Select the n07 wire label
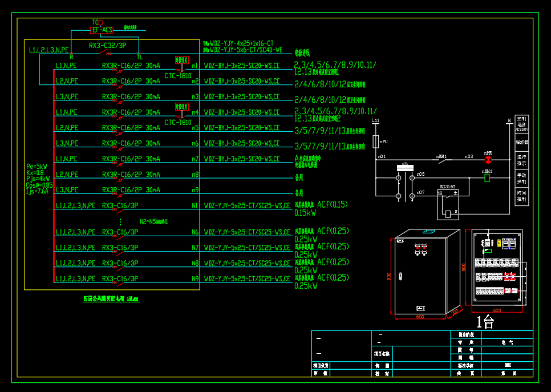The width and height of the screenshot is (551, 392). pos(420,192)
